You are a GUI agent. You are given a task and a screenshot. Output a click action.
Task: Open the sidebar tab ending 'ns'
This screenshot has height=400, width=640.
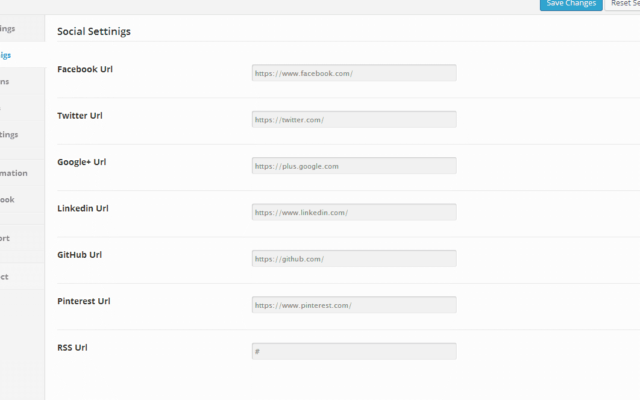click(22, 82)
